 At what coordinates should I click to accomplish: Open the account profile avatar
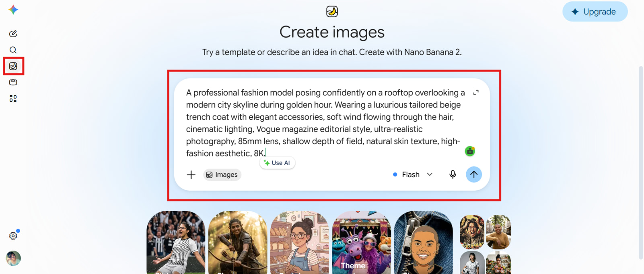coord(13,258)
